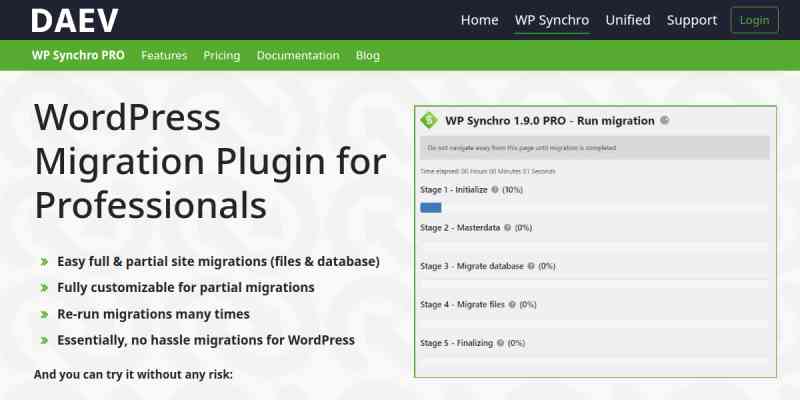Click 'And you can try it without any risk:' text
The image size is (800, 400).
133,374
